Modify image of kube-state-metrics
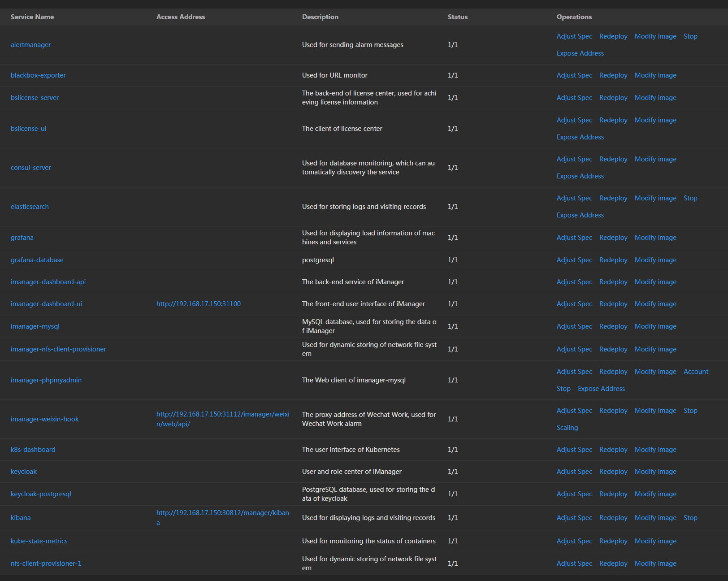 [655, 541]
